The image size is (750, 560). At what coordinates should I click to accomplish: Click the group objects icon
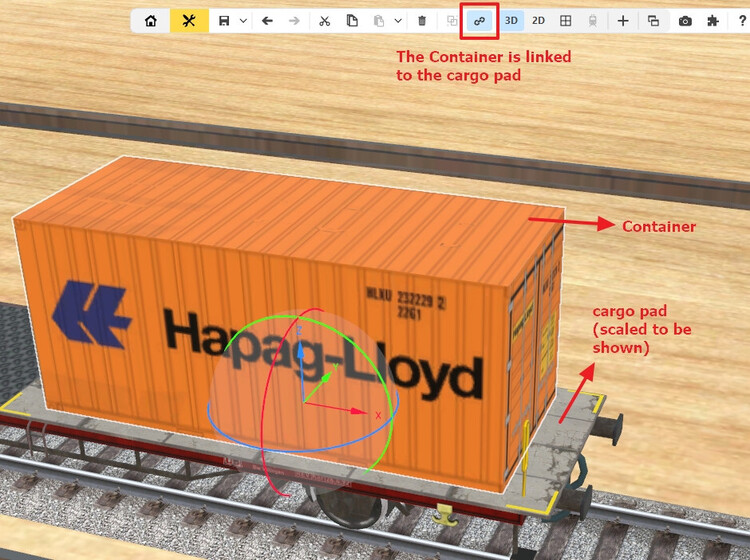[452, 21]
